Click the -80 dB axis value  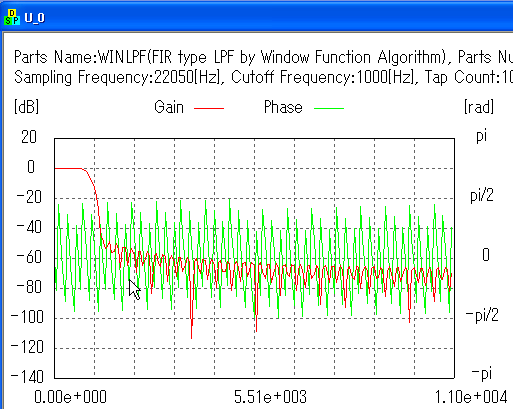click(29, 287)
